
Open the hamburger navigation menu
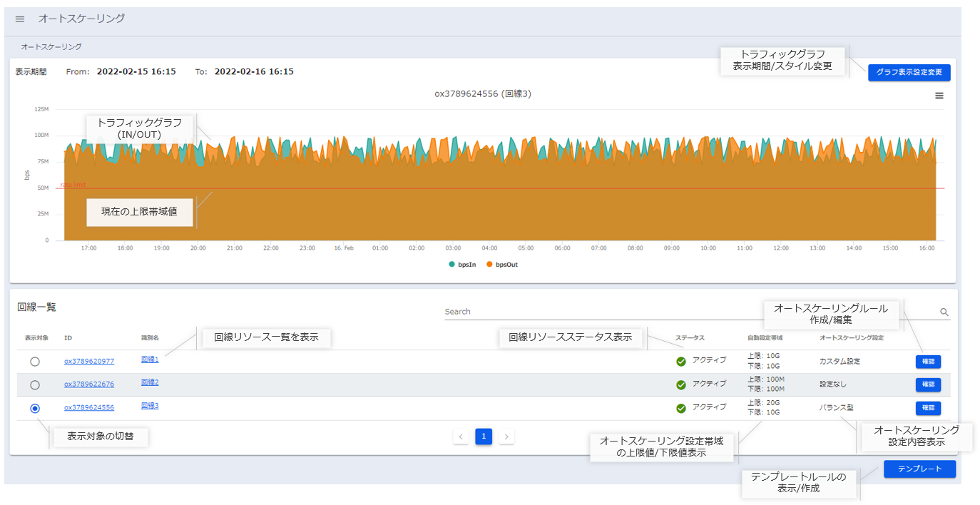pos(20,19)
